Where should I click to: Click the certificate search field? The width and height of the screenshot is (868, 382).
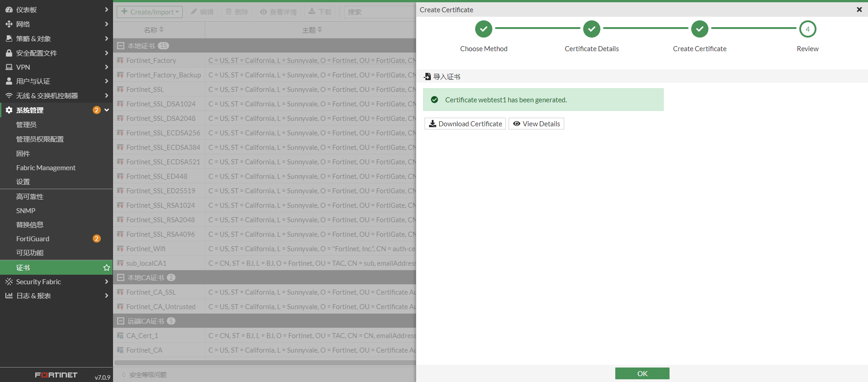[379, 12]
